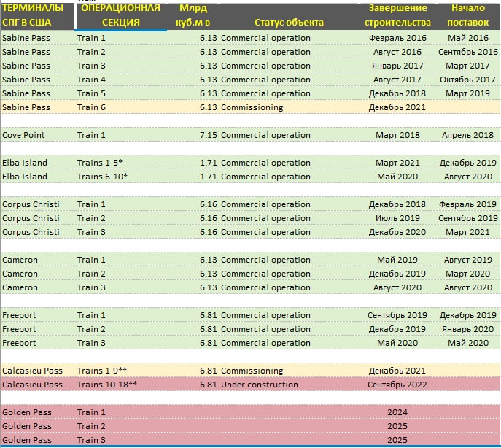Click the 'Март 2020' cell
The width and height of the screenshot is (501, 448).
[x=467, y=274]
